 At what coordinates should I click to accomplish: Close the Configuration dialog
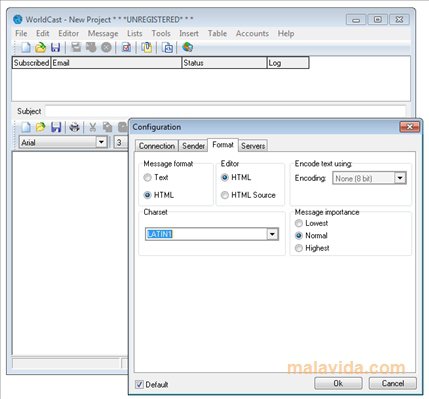410,127
